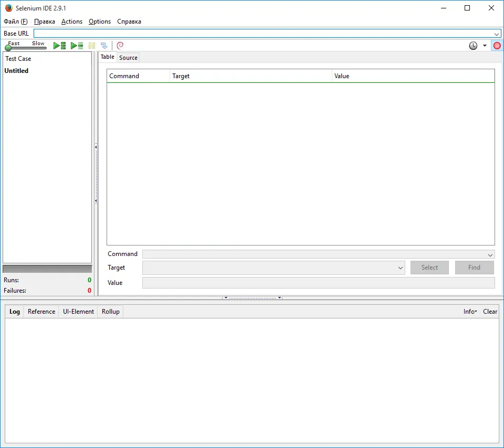Click the Target column header

[251, 76]
